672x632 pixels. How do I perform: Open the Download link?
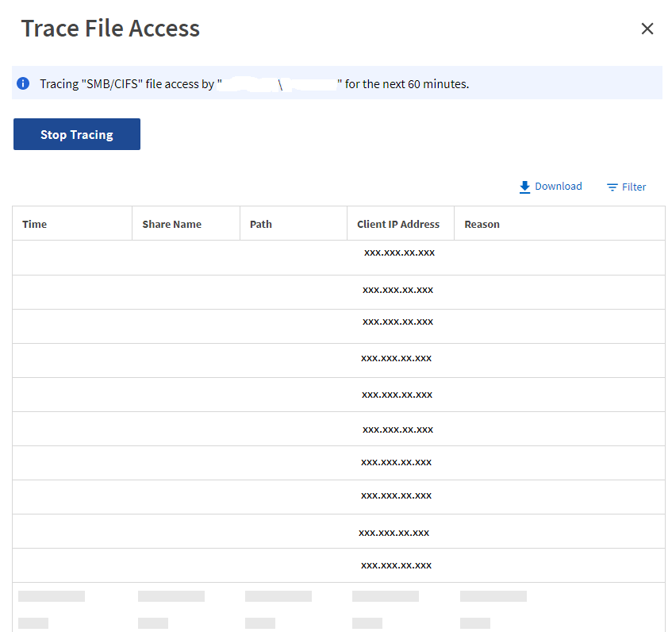pos(558,186)
